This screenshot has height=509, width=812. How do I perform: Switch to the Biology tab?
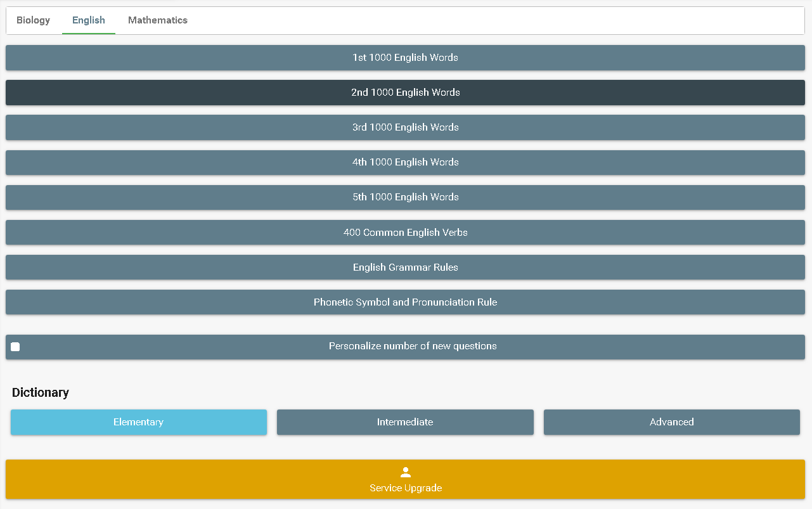tap(33, 20)
